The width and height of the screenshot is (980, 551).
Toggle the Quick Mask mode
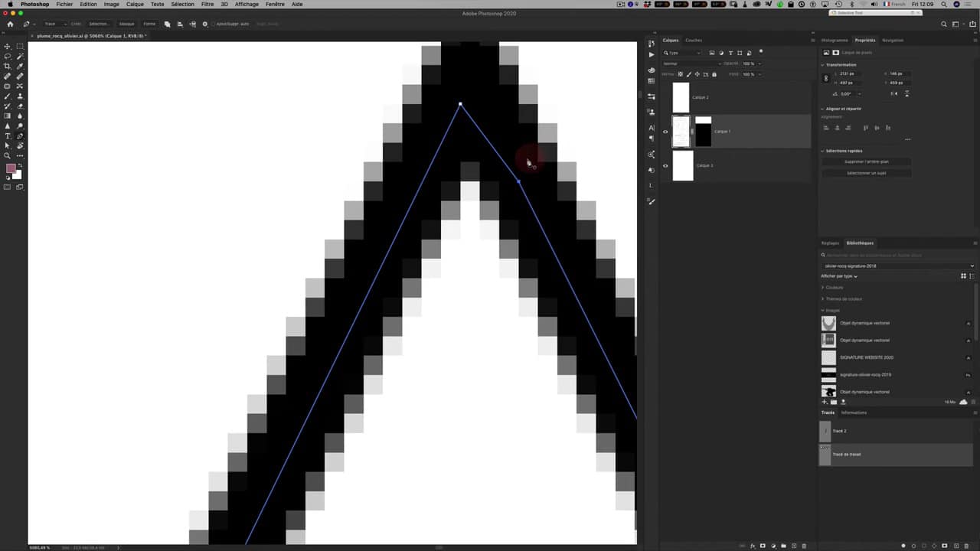(8, 187)
